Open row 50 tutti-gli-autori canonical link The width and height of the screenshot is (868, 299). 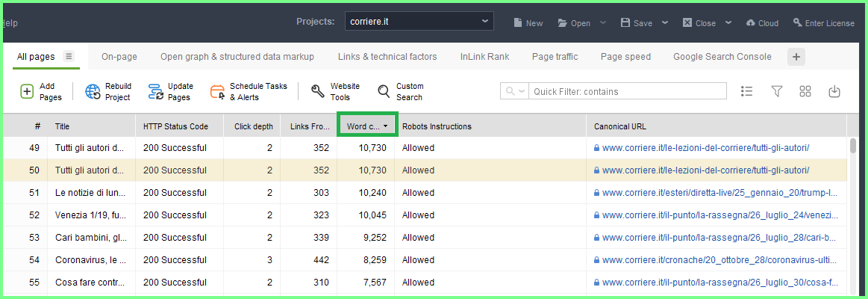pyautogui.click(x=706, y=170)
